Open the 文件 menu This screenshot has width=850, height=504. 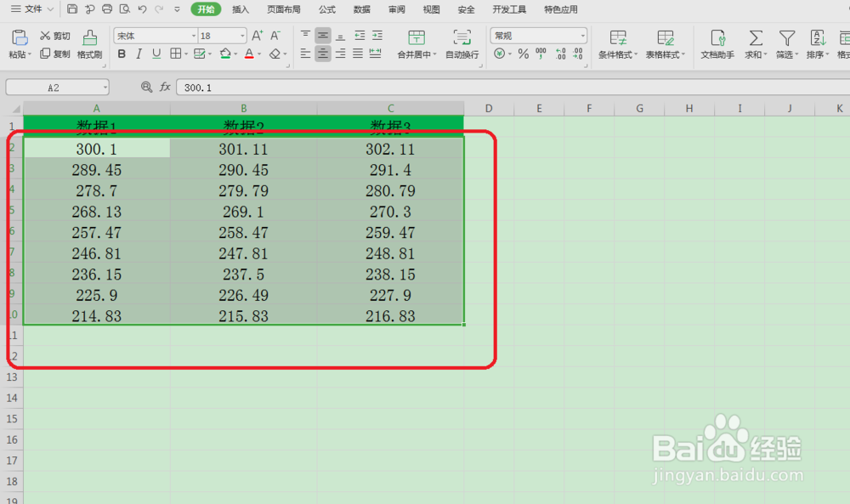click(32, 9)
